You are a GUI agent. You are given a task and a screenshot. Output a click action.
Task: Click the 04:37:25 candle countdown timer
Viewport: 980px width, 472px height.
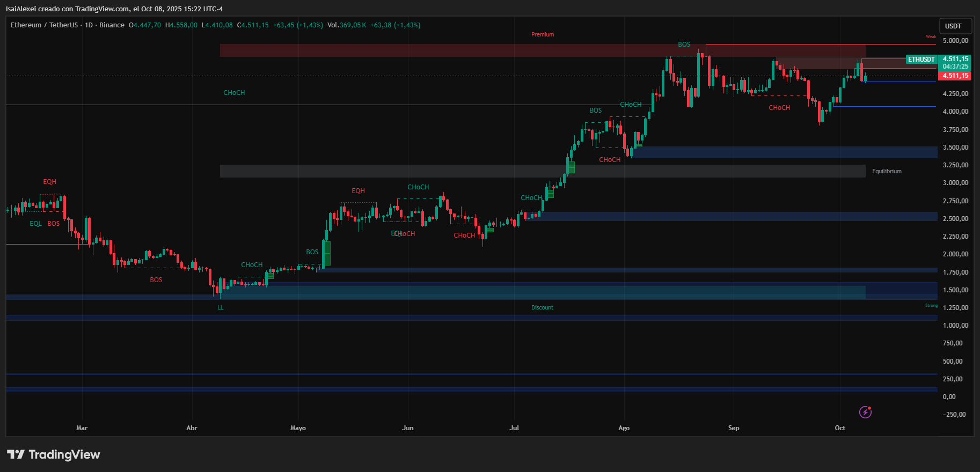click(x=955, y=67)
